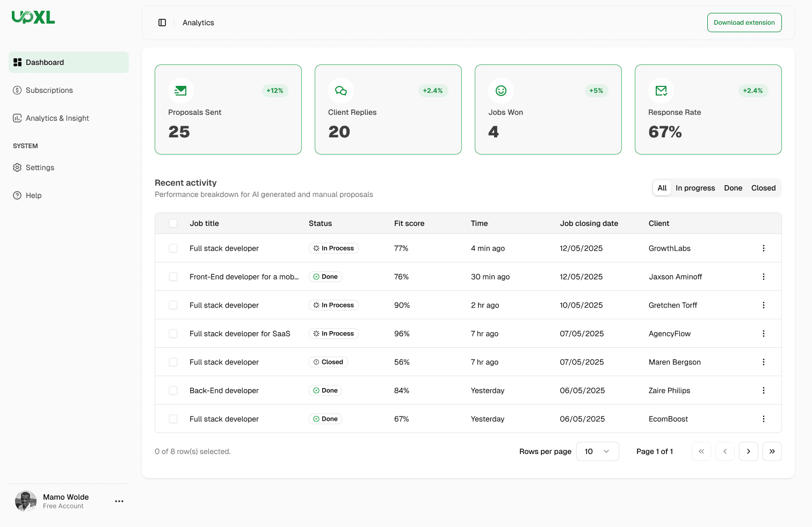812x527 pixels.
Task: Click the Help question mark icon
Action: pos(17,195)
